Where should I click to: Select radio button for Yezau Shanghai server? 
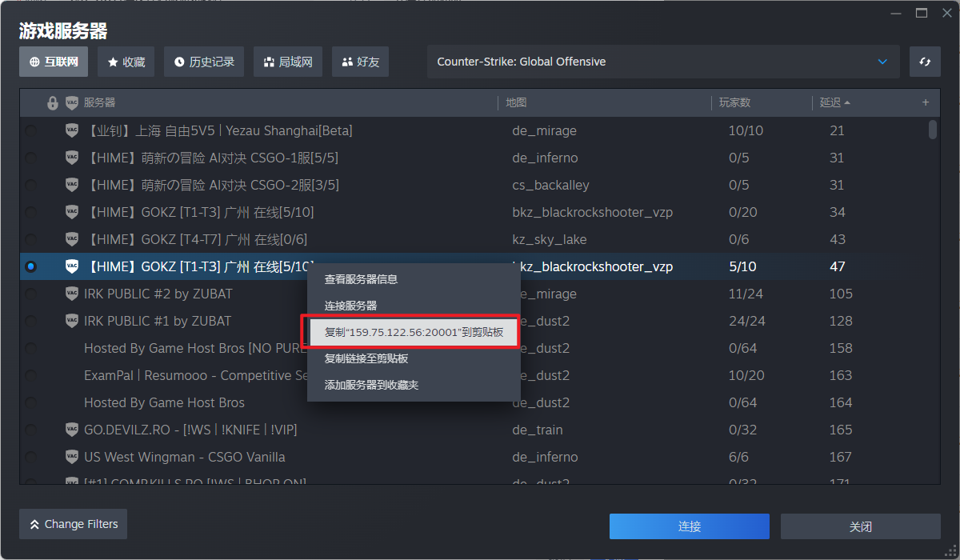pyautogui.click(x=30, y=130)
